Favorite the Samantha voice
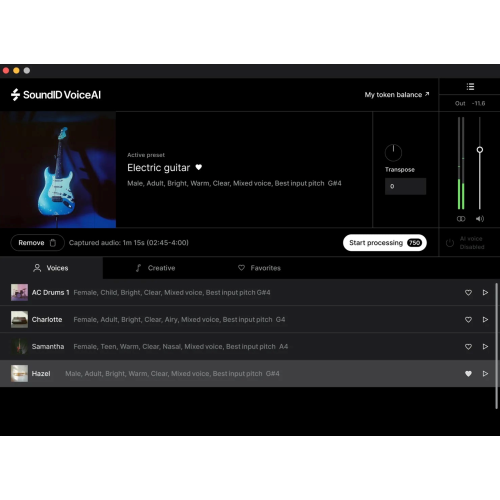 pos(468,346)
